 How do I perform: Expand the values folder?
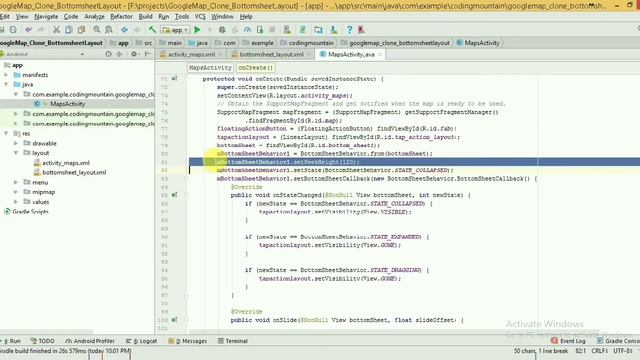(16, 202)
